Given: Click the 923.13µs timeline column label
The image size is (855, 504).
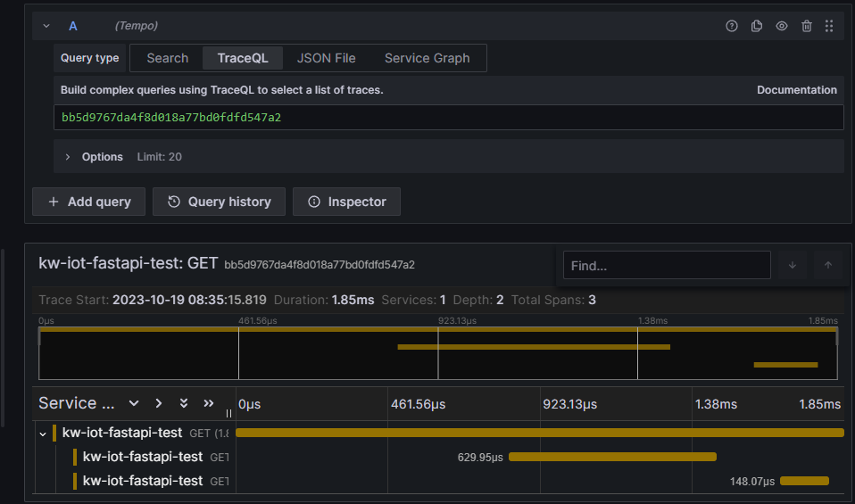Looking at the screenshot, I should pyautogui.click(x=569, y=404).
